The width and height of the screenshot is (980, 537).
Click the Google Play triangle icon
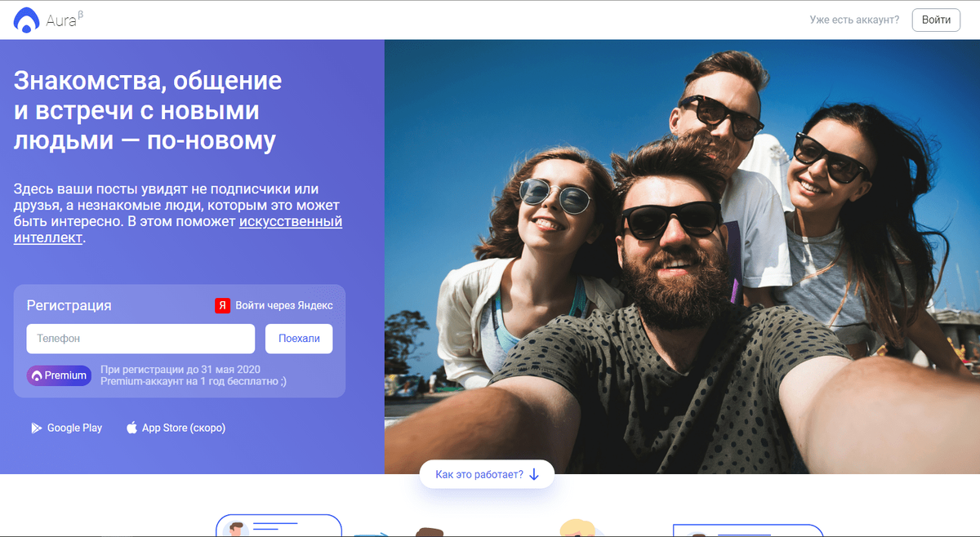point(36,428)
